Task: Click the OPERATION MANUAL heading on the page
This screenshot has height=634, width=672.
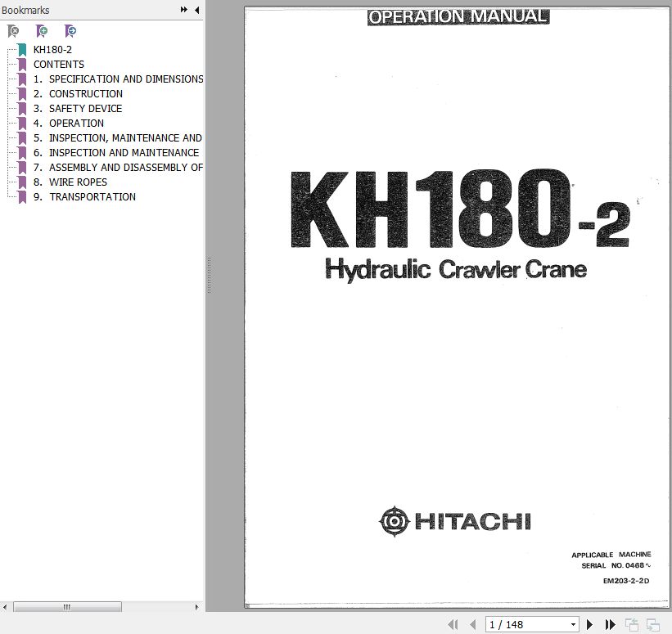Action: [458, 16]
